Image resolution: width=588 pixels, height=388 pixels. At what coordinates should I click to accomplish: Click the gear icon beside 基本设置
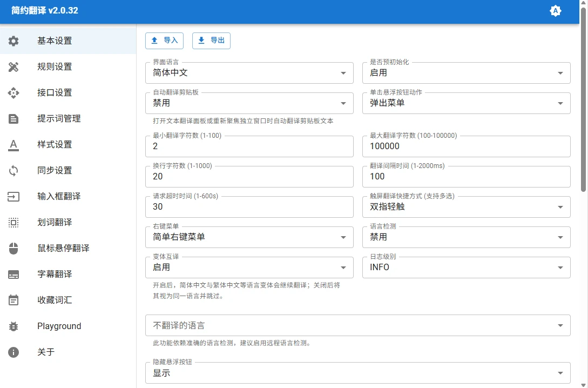(13, 41)
